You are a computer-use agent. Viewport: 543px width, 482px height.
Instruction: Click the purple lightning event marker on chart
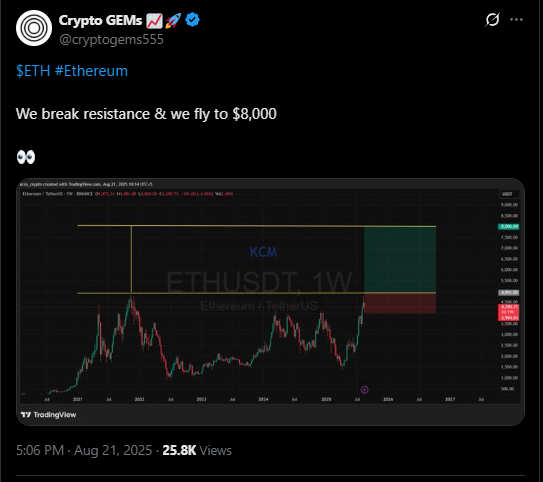[x=364, y=390]
